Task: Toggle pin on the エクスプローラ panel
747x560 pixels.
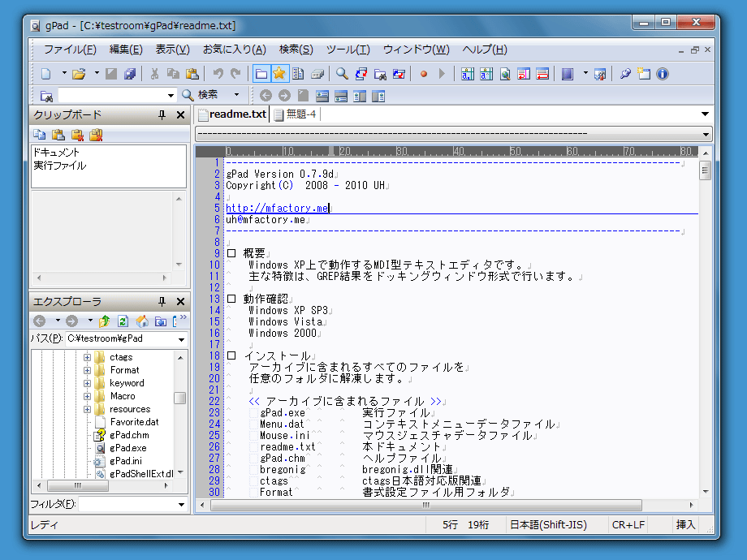Action: 162,301
